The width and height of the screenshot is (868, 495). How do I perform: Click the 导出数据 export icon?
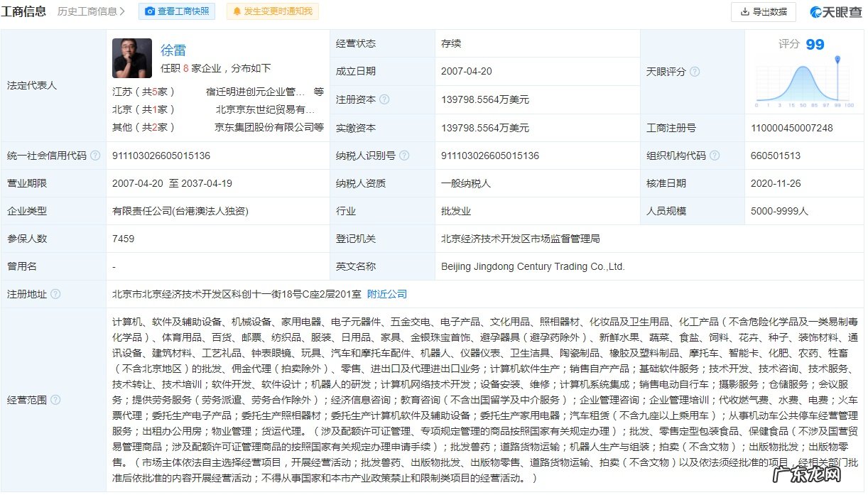[x=746, y=11]
